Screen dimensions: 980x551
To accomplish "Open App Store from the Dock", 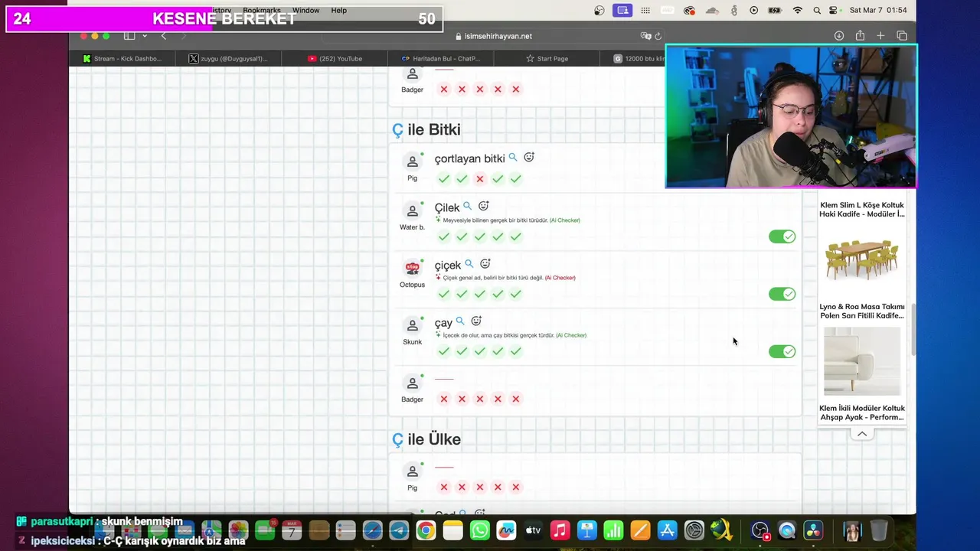I will [x=668, y=530].
